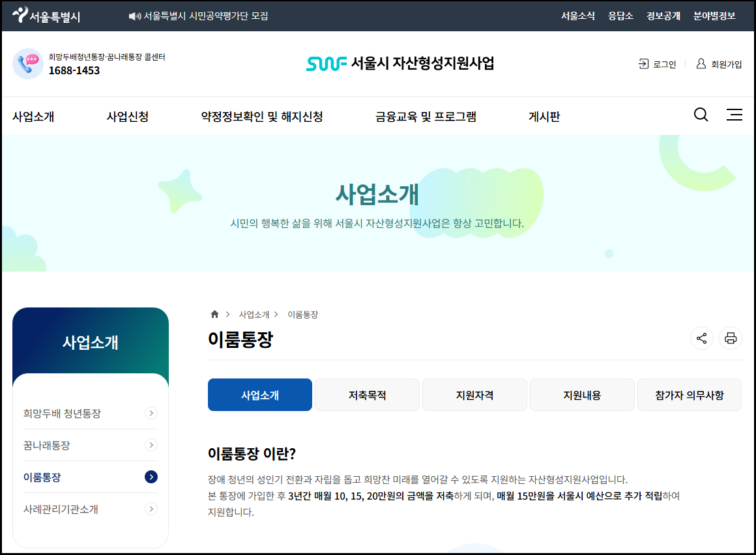Open 분야별정보 in top bar
Screen dimensions: 756x555
click(714, 16)
